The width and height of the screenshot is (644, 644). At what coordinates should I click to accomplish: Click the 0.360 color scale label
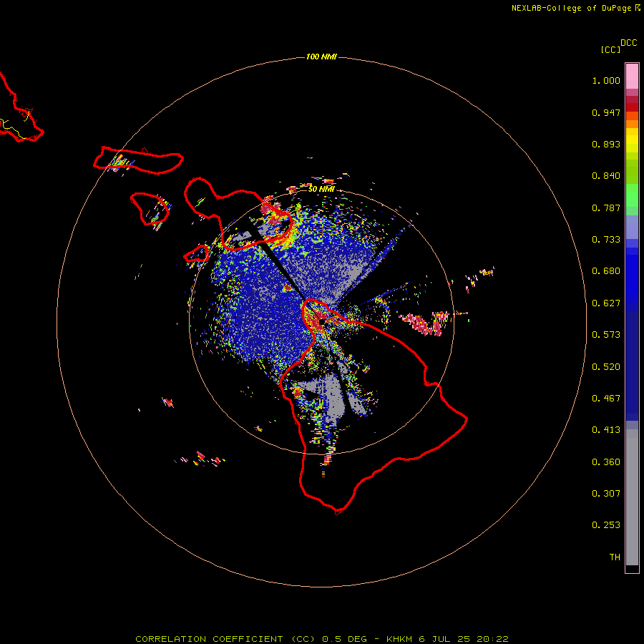coord(606,462)
